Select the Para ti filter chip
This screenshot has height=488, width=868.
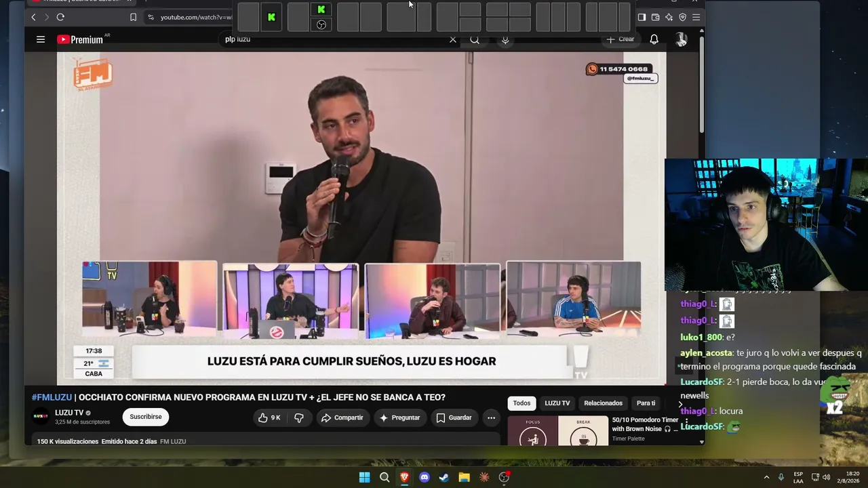[x=646, y=403]
